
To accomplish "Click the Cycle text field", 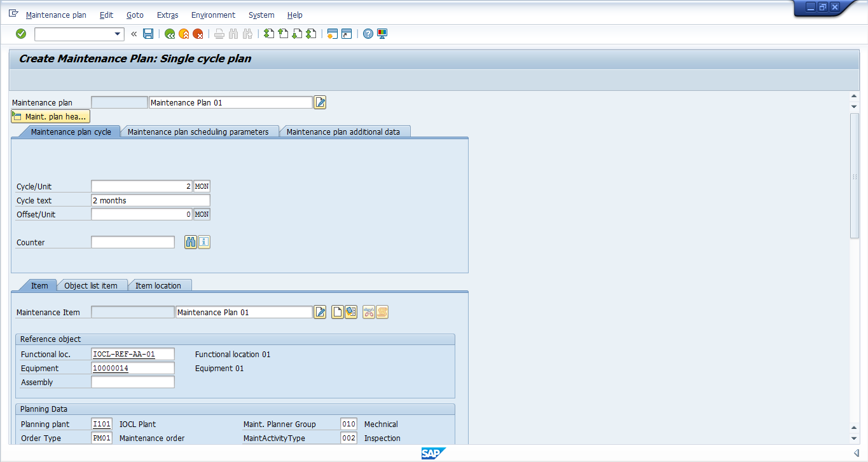I will [151, 200].
